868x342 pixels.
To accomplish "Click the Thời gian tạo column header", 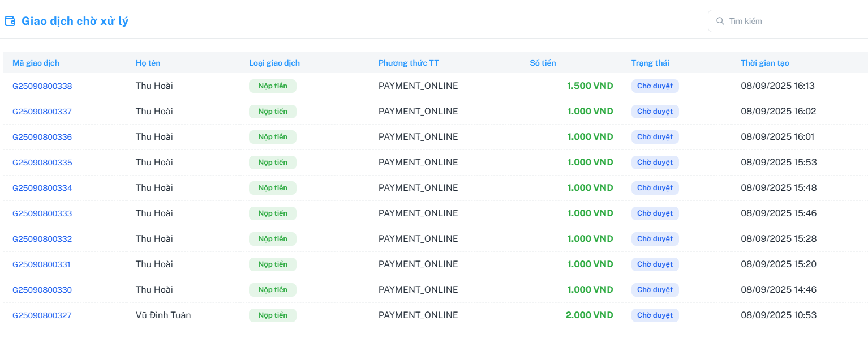I will point(765,63).
